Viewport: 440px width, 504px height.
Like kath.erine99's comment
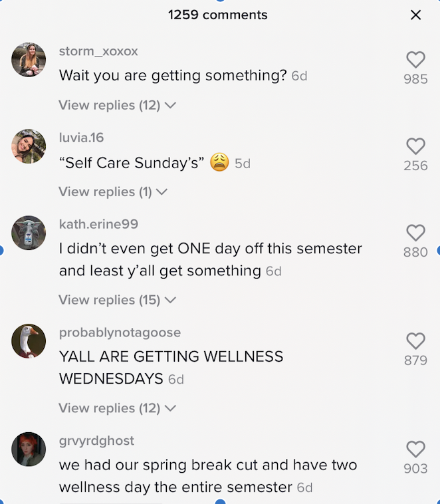[415, 233]
